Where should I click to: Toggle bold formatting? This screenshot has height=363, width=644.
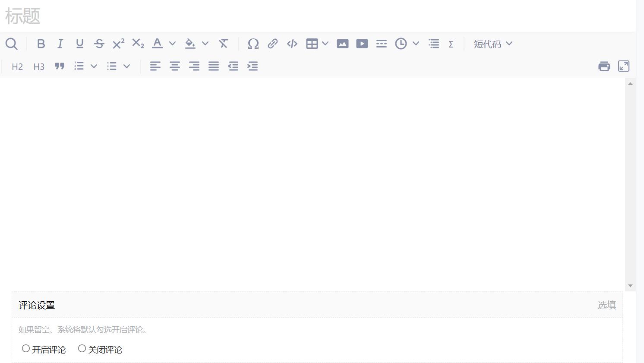pos(41,44)
